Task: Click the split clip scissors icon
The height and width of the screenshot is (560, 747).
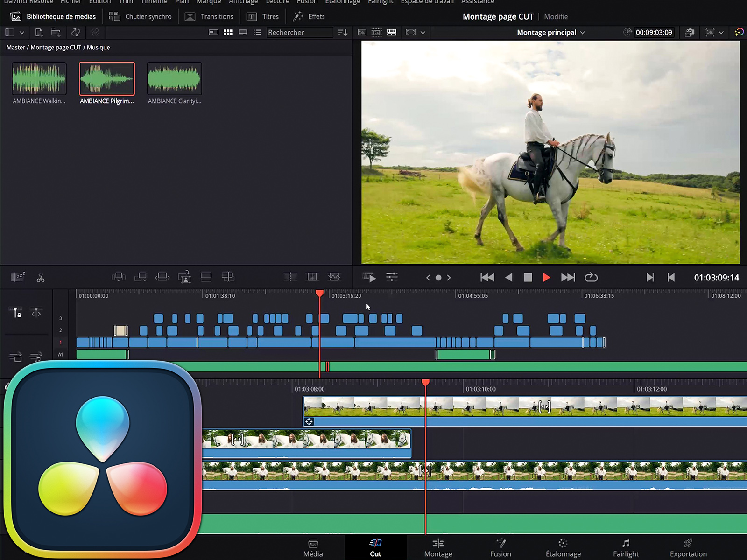Action: [x=41, y=278]
